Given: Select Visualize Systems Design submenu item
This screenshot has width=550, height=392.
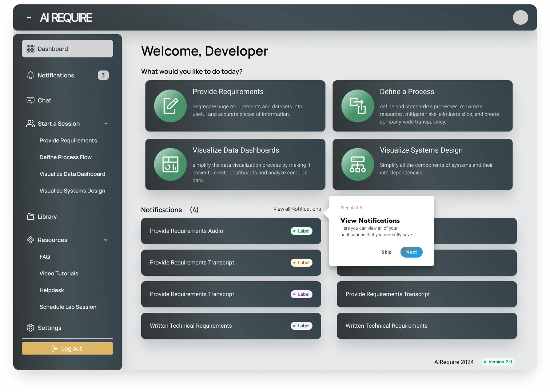Looking at the screenshot, I should (72, 191).
